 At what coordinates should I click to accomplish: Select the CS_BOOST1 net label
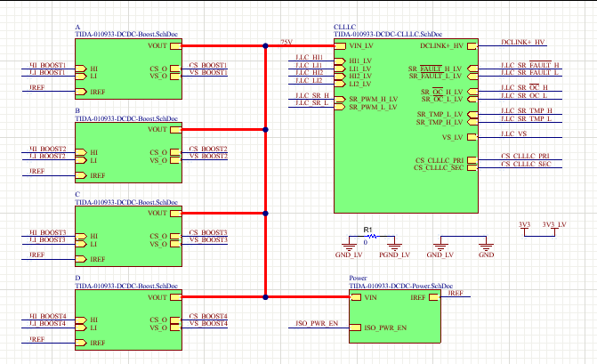208,65
